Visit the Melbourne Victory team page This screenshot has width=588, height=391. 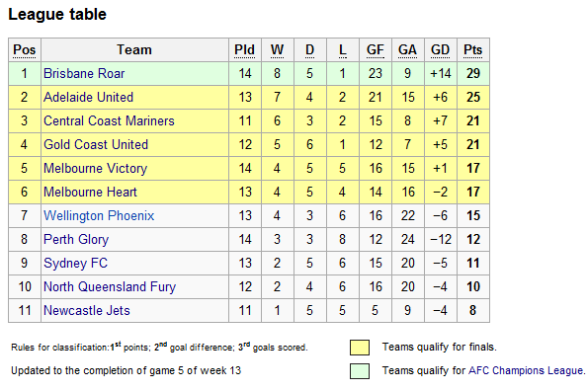(x=96, y=168)
